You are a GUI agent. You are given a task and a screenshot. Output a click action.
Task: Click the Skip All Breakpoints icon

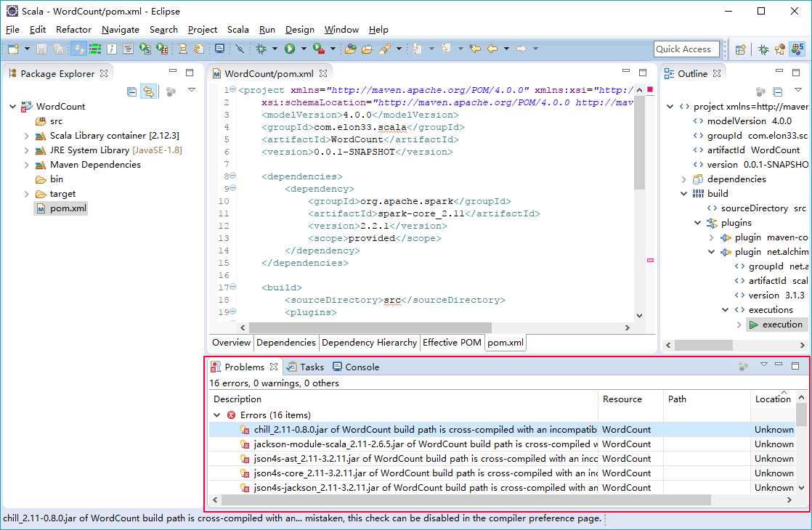tap(239, 49)
